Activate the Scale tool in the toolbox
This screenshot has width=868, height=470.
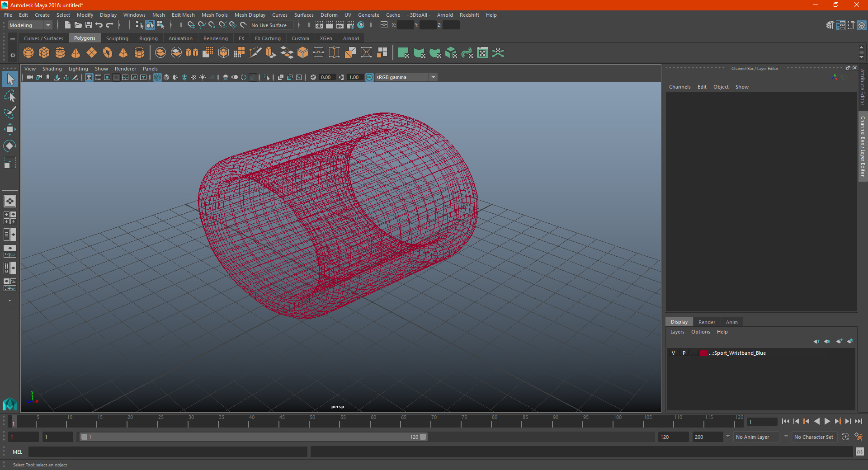(x=10, y=162)
